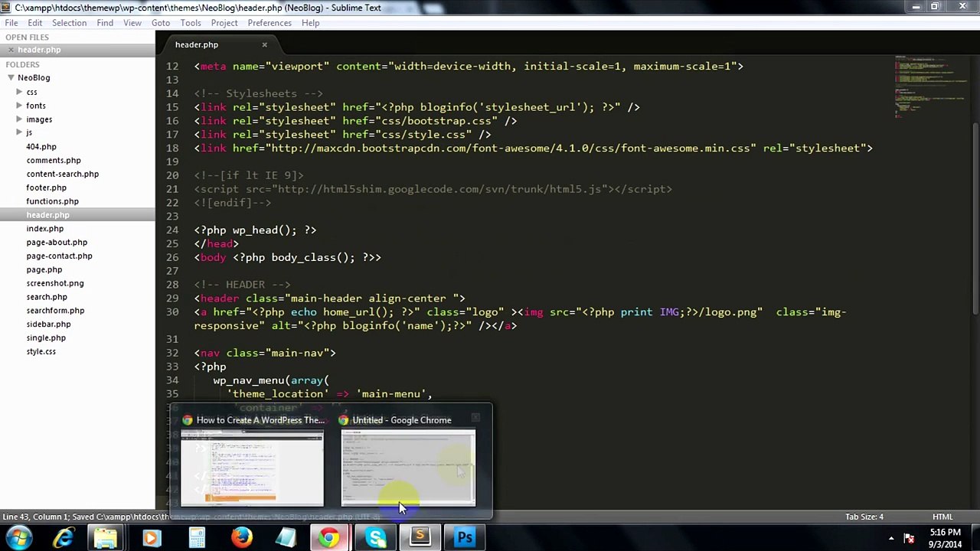This screenshot has height=551, width=980.
Task: Open Skype from the taskbar
Action: 375,538
